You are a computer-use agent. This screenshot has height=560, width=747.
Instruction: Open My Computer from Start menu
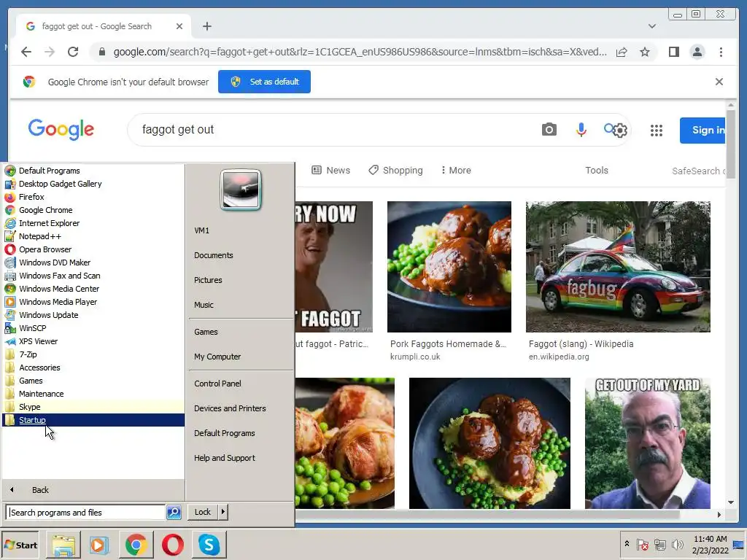(217, 357)
